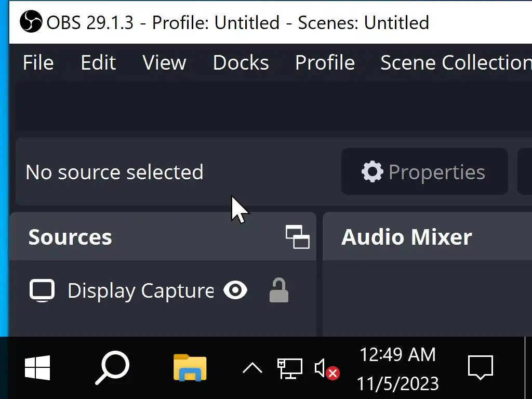532x399 pixels.
Task: Click the Display Capture monitor icon
Action: (42, 290)
